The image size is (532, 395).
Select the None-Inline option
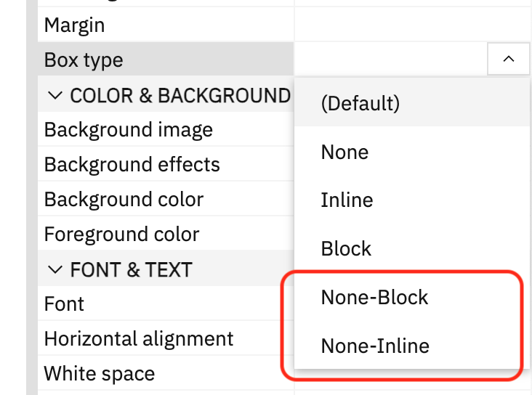coord(412,345)
